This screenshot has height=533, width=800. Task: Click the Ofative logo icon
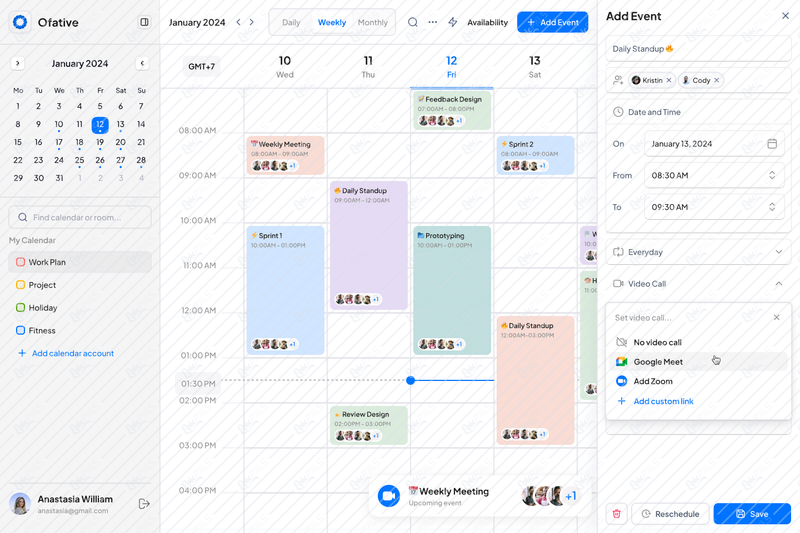pyautogui.click(x=20, y=22)
